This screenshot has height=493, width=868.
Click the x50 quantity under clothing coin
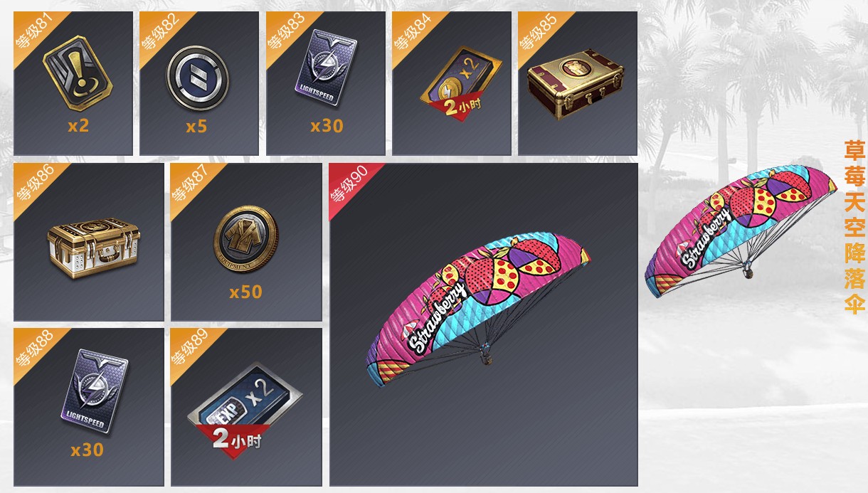[245, 292]
